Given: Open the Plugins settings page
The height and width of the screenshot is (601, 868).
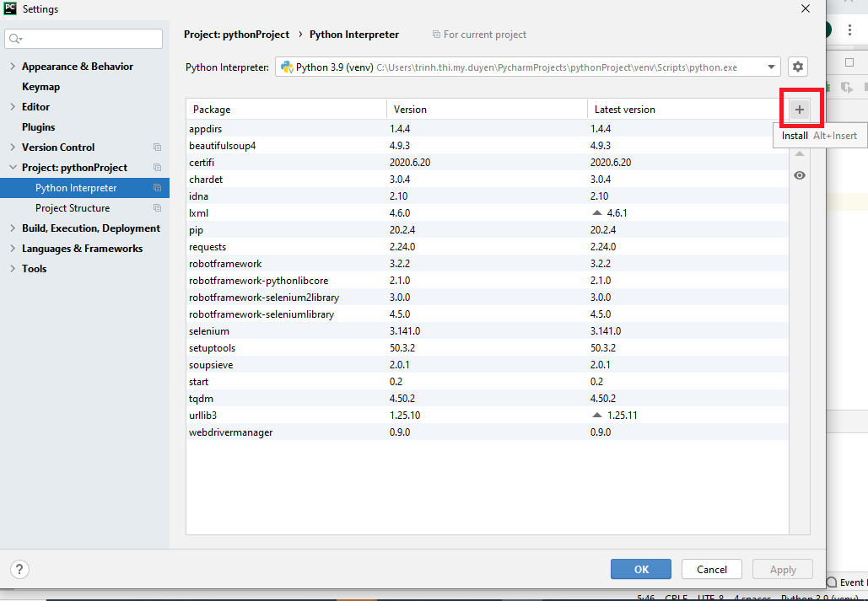Looking at the screenshot, I should pyautogui.click(x=38, y=126).
